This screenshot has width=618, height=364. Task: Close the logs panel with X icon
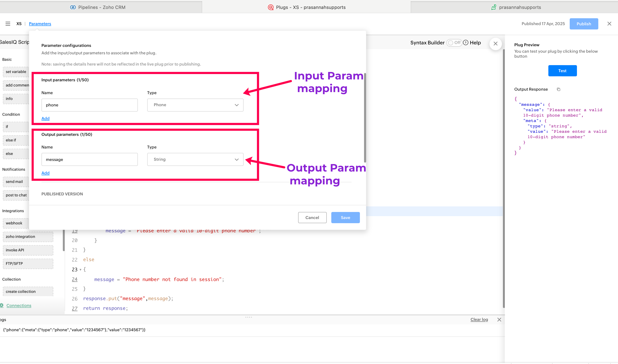[499, 319]
